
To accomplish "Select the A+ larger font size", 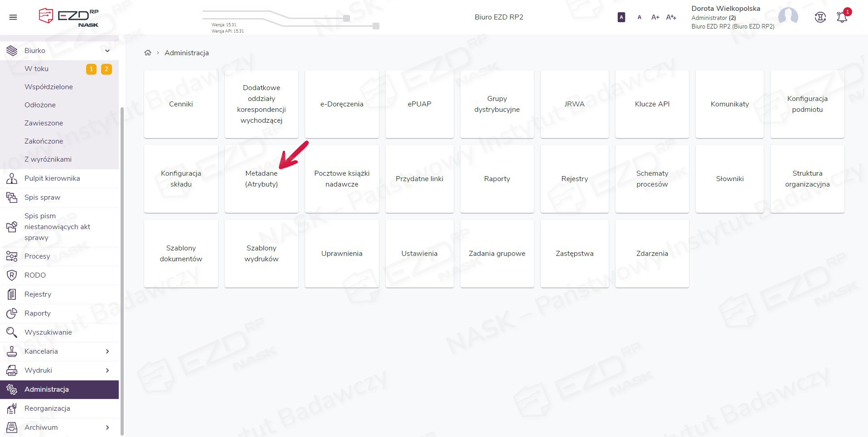I will click(655, 17).
